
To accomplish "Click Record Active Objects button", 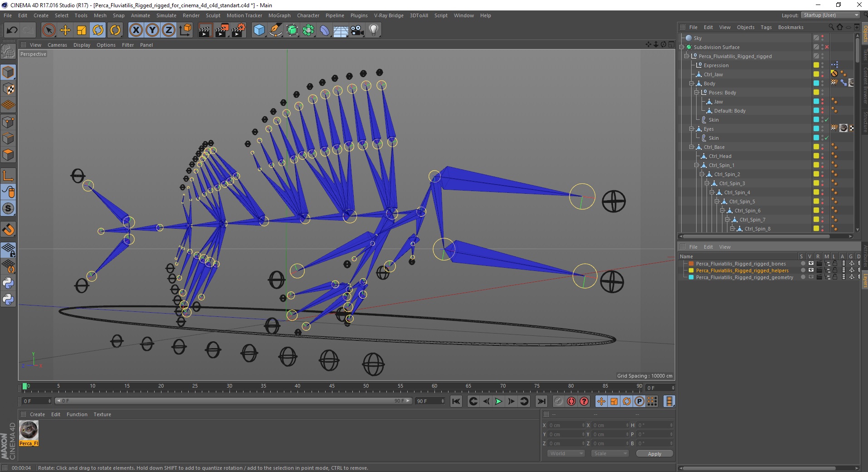I will point(559,401).
